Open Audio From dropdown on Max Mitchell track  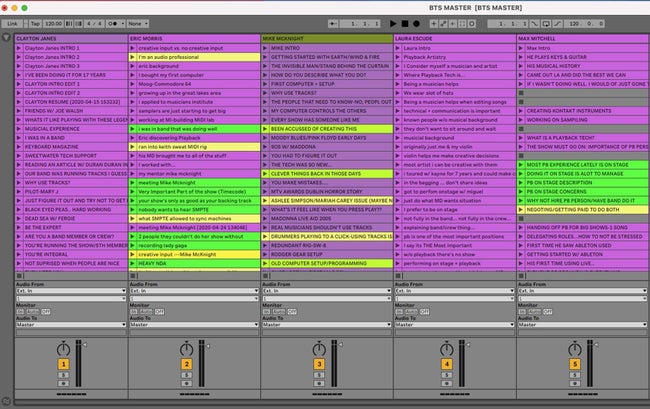[x=582, y=291]
